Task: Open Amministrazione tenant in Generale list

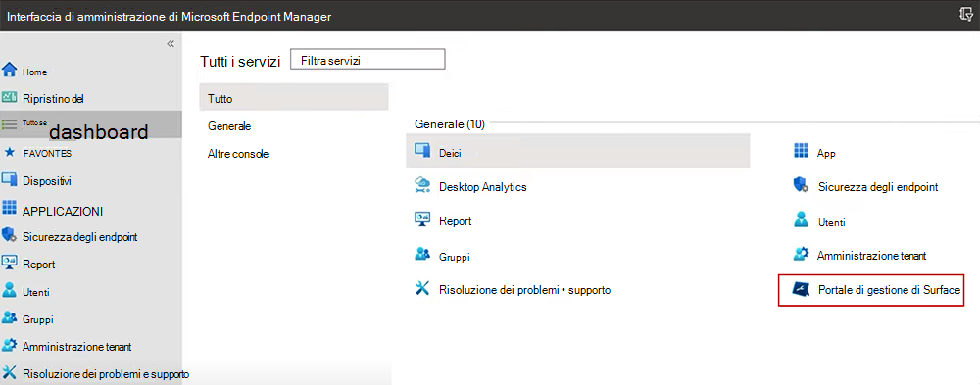Action: 871,255
